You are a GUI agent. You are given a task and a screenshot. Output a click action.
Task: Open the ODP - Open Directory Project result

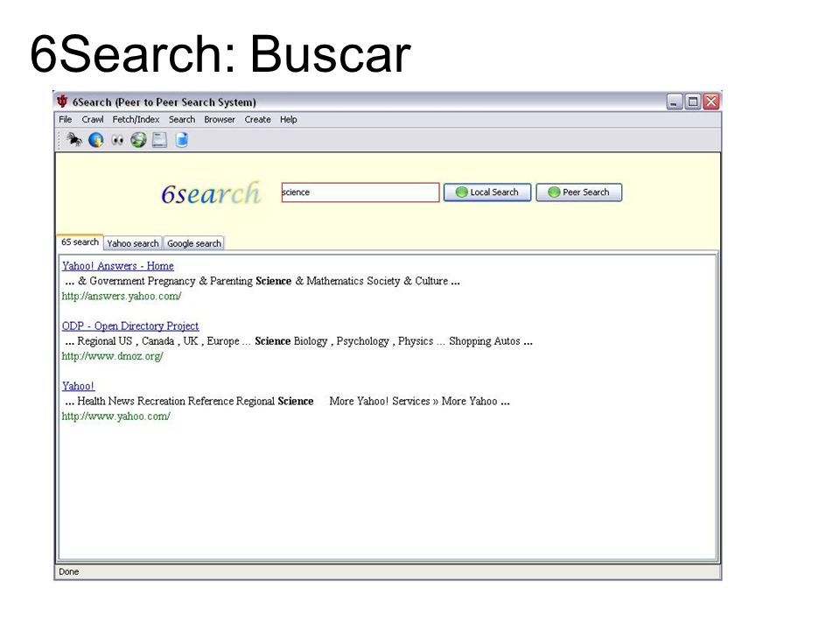[x=130, y=325]
